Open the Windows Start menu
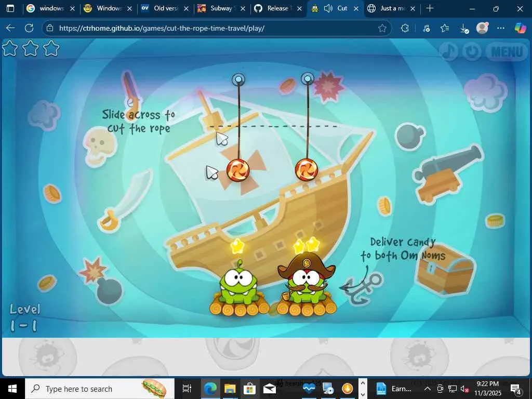 click(12, 389)
